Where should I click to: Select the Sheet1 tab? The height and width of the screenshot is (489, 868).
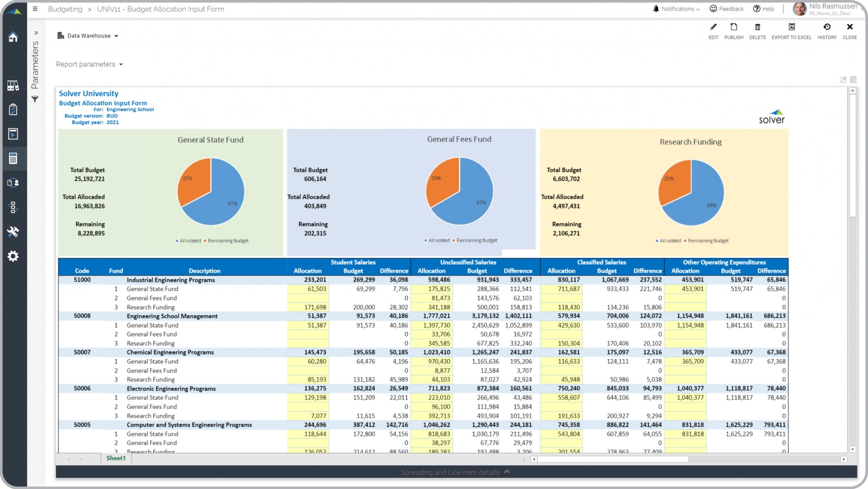coord(116,458)
